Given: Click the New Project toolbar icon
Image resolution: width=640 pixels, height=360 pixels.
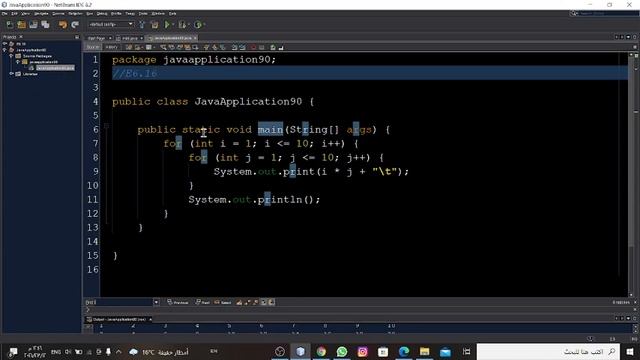Looking at the screenshot, I should point(21,25).
